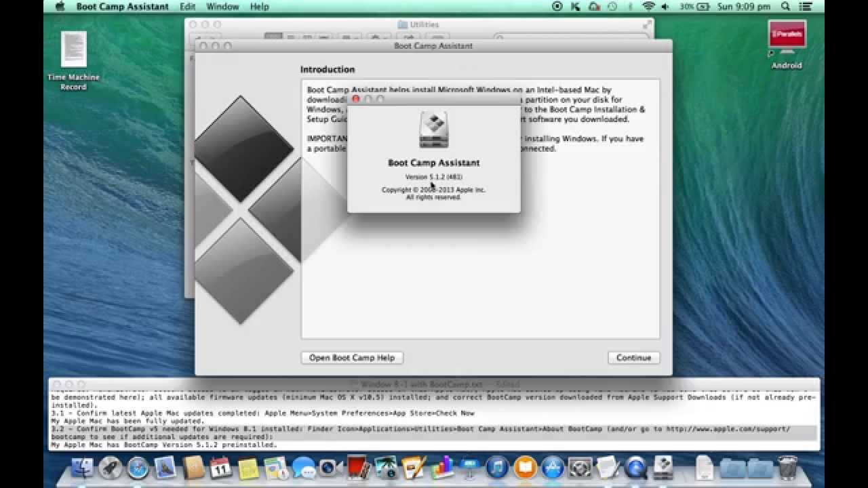Viewport: 868px width, 488px height.
Task: Launch Launchpad rocket icon in Dock
Action: coord(110,469)
